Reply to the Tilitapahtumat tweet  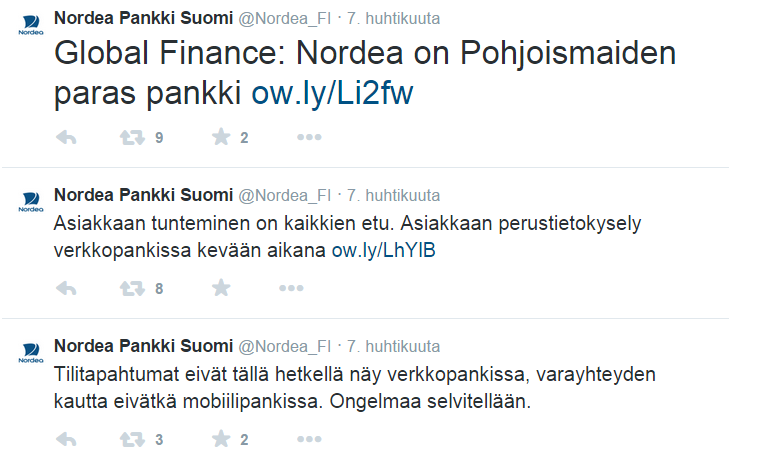click(67, 439)
